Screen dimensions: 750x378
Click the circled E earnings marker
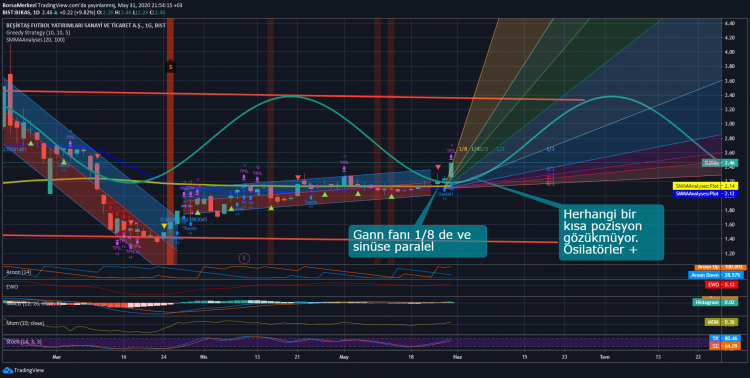(x=244, y=258)
